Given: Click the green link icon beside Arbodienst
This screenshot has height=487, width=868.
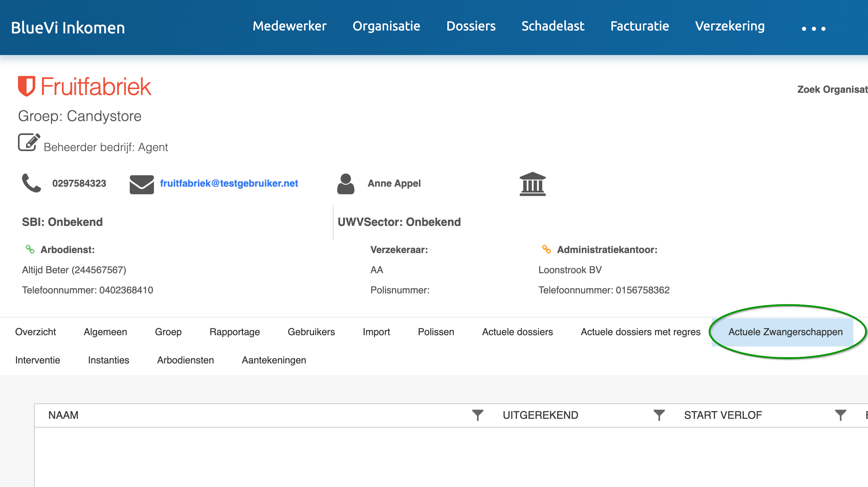Looking at the screenshot, I should pyautogui.click(x=30, y=249).
